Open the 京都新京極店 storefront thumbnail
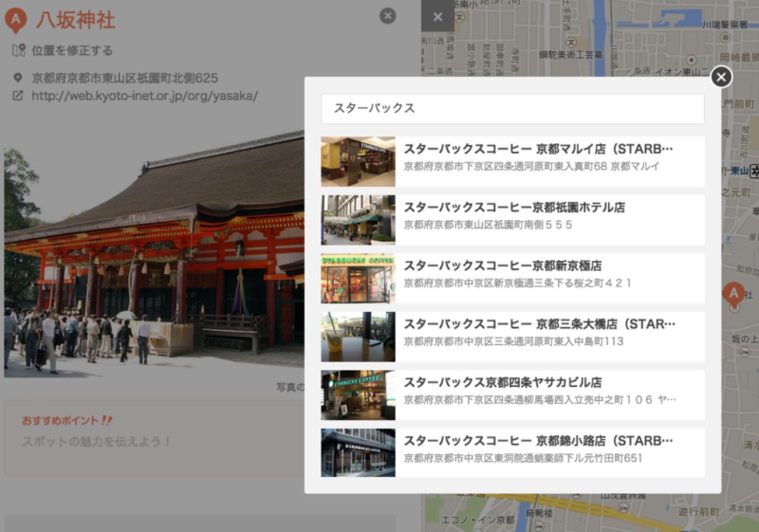The height and width of the screenshot is (532, 759). coord(358,278)
